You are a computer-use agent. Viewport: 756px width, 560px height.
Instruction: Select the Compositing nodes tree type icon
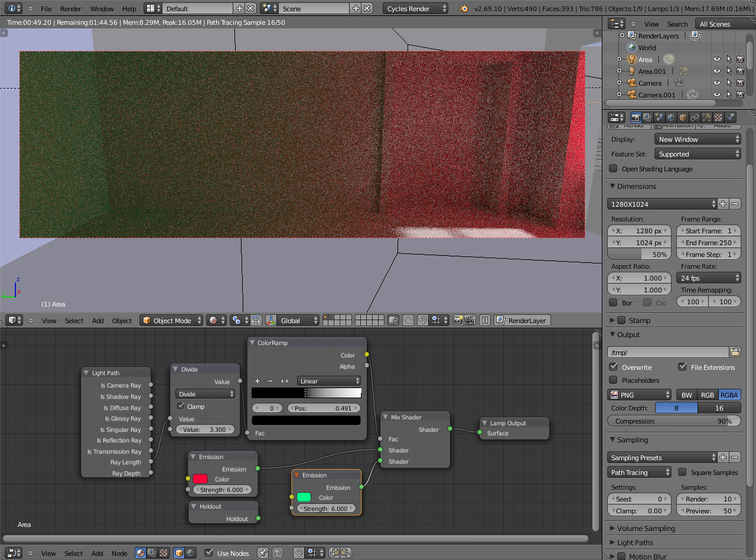coord(152,553)
